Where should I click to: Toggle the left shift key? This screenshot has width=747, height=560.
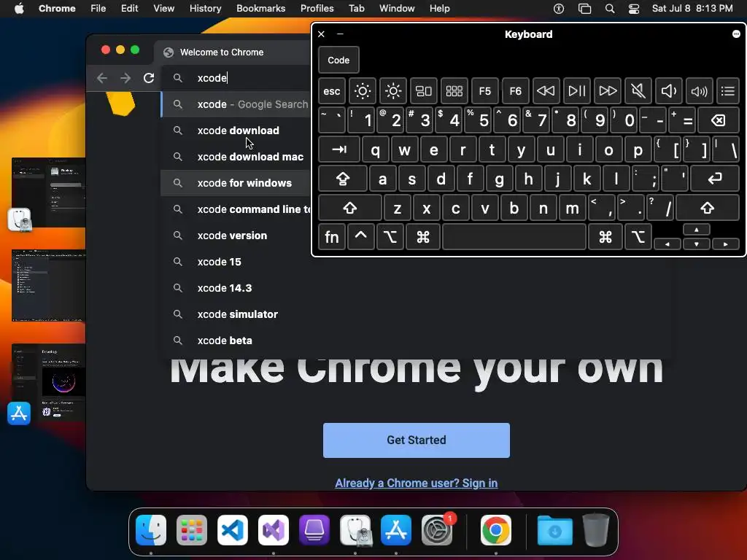350,208
